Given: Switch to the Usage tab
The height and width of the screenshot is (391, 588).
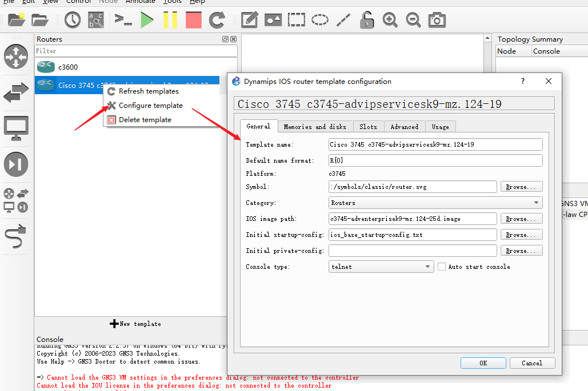Looking at the screenshot, I should point(440,127).
